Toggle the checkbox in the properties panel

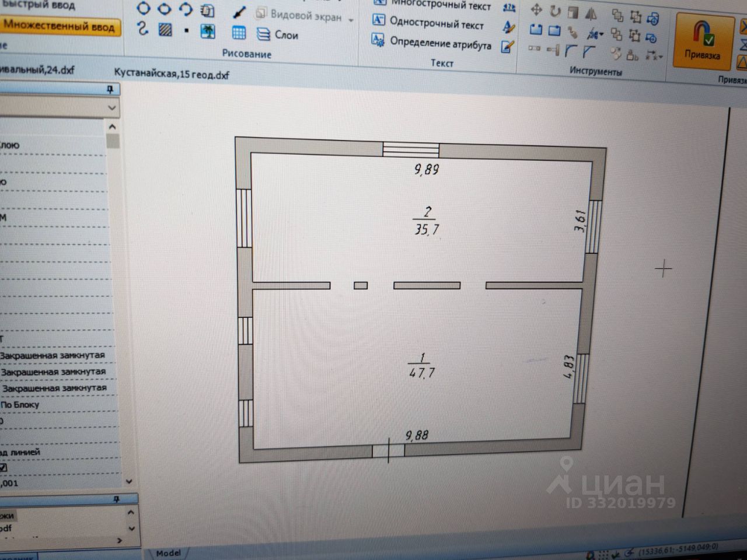tap(4, 467)
